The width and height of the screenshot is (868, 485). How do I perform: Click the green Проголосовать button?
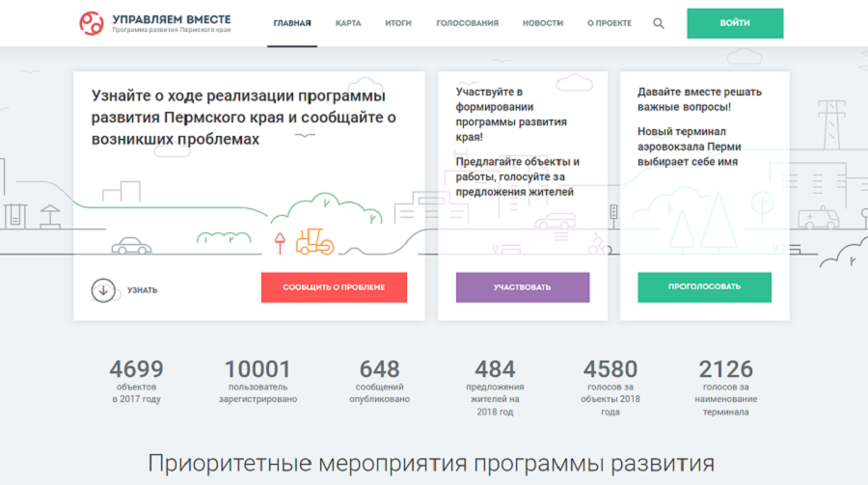click(x=704, y=287)
